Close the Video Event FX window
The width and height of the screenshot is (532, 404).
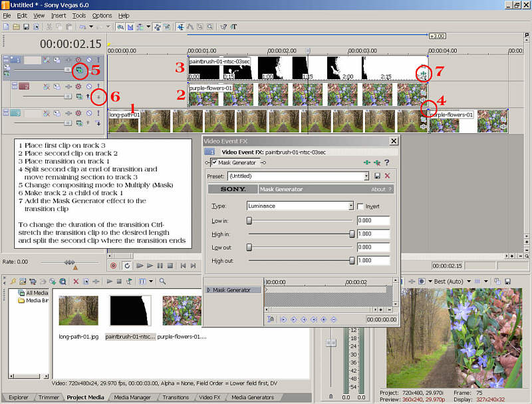pos(394,141)
